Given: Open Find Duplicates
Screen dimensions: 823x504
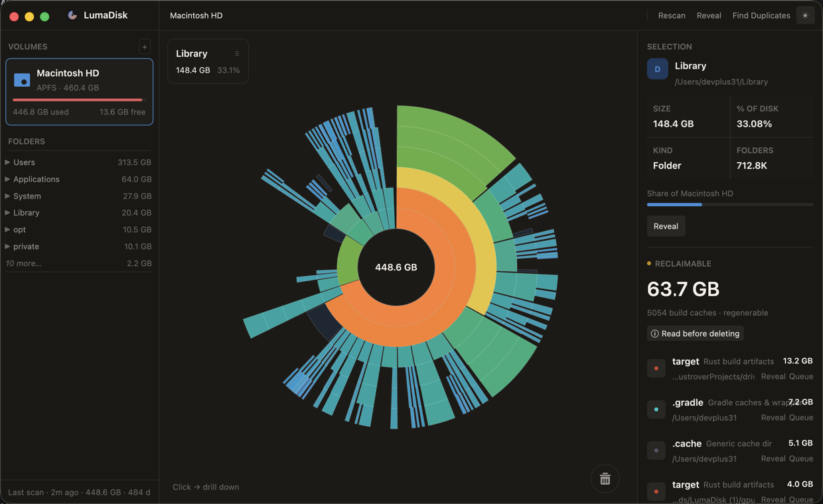Looking at the screenshot, I should [761, 15].
